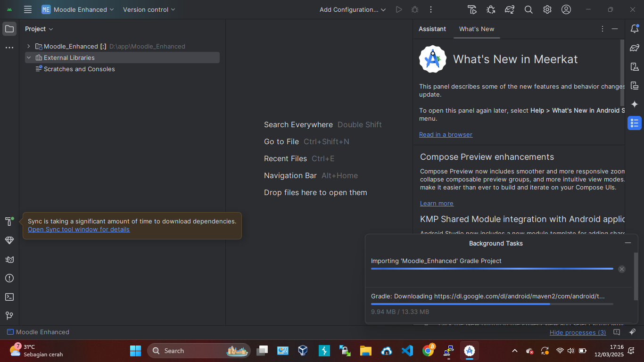This screenshot has height=362, width=644.
Task: Open the Gradle elephant tool window
Action: coord(635,48)
